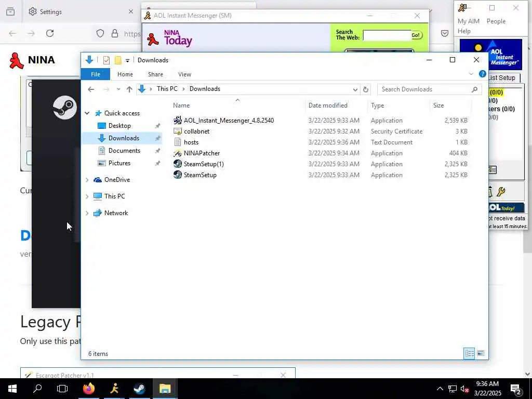Open Desktop in Quick access
The height and width of the screenshot is (399, 532).
(x=119, y=126)
